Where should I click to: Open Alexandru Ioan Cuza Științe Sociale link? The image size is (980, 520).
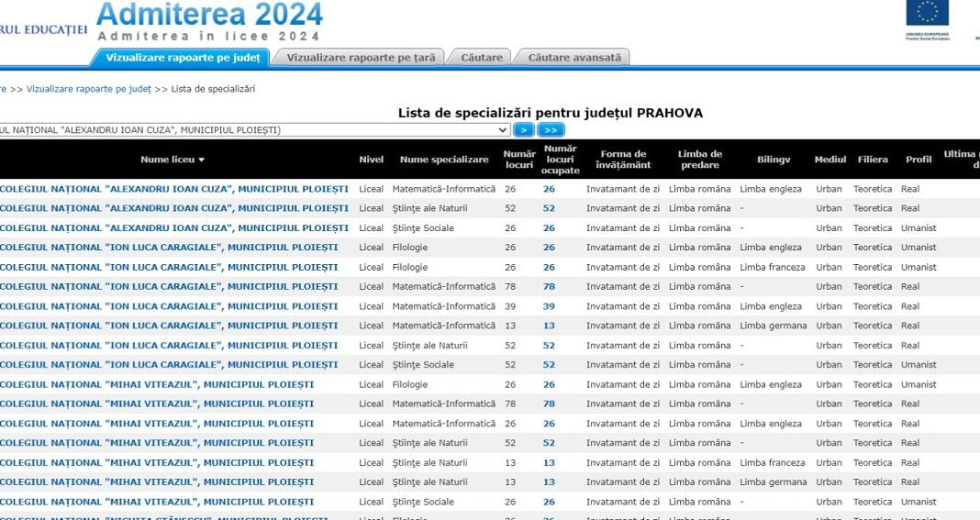pyautogui.click(x=174, y=228)
